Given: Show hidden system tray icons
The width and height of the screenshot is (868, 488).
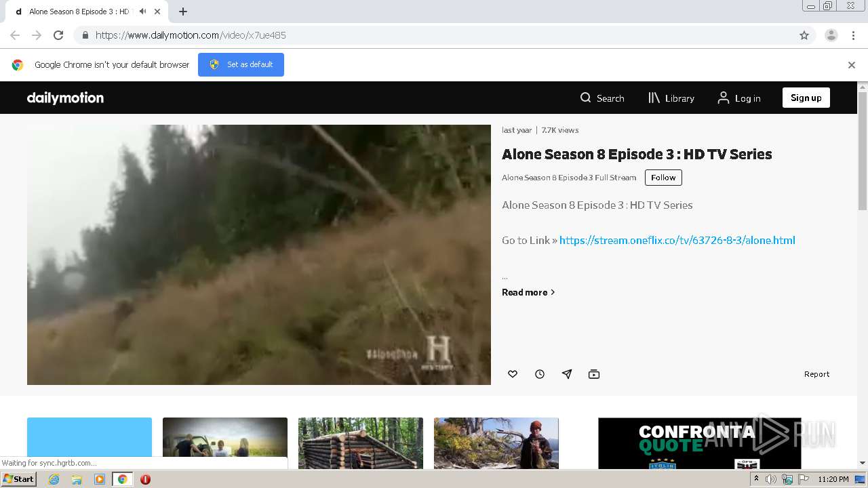Looking at the screenshot, I should pyautogui.click(x=756, y=479).
